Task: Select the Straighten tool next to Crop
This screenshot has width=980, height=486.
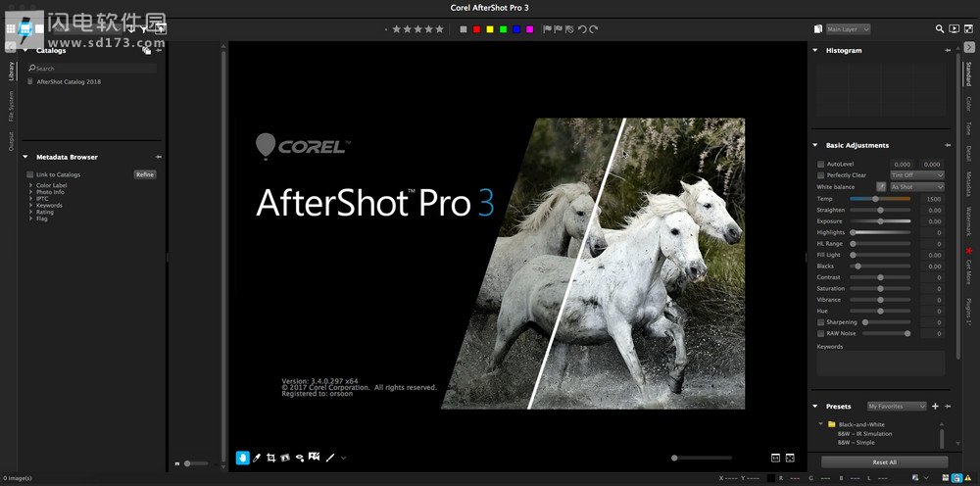Action: coord(285,458)
